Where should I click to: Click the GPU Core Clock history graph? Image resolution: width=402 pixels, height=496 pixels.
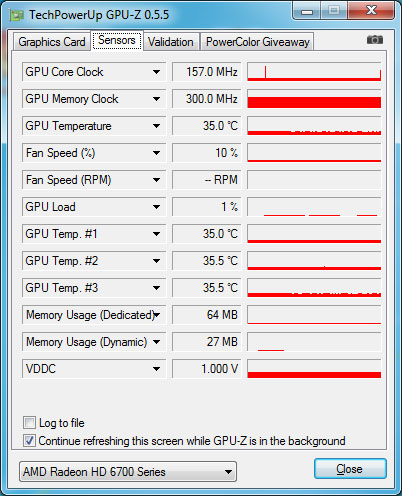[314, 72]
